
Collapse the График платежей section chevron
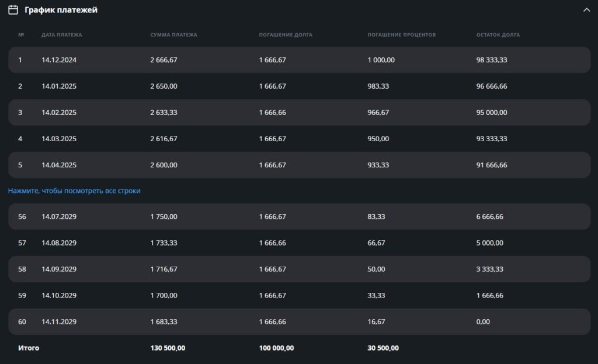tap(586, 10)
